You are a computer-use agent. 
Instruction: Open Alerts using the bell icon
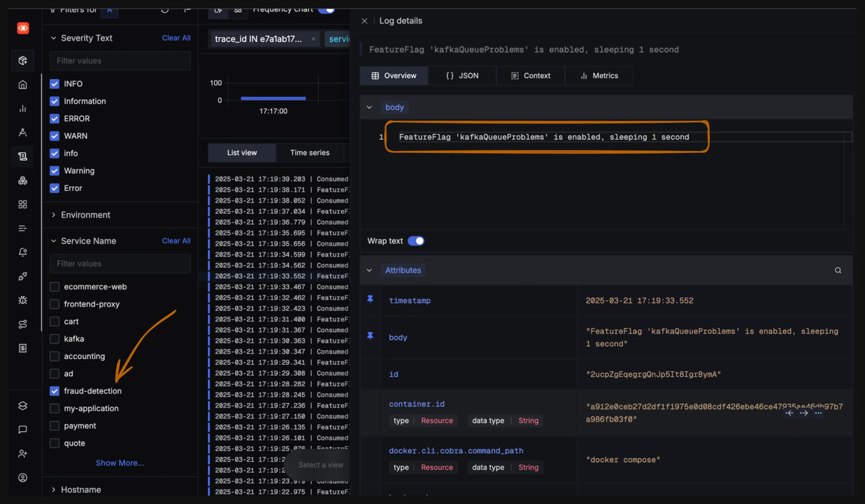coord(23,252)
